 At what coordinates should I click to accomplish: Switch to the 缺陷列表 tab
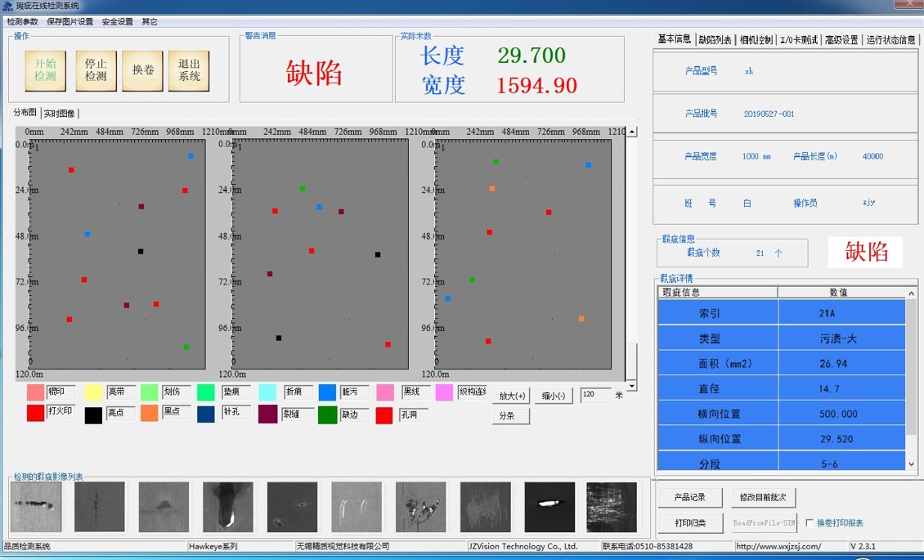pyautogui.click(x=715, y=39)
